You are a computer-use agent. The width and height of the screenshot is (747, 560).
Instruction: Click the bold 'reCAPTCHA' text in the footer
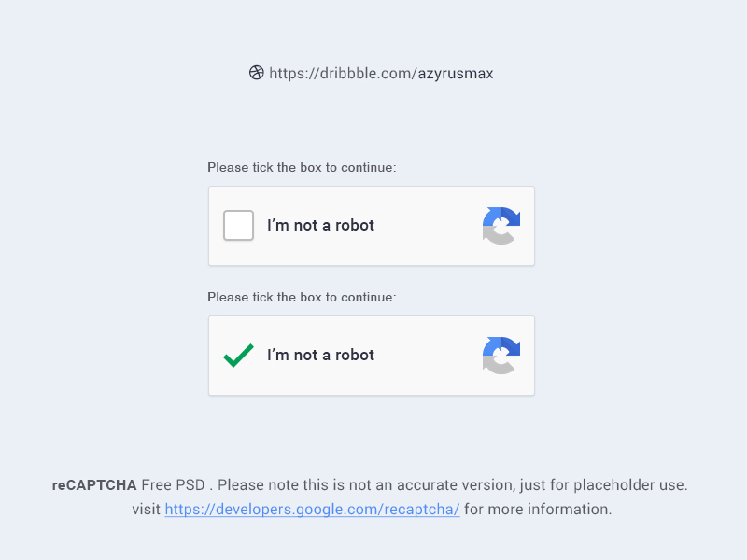pos(93,484)
